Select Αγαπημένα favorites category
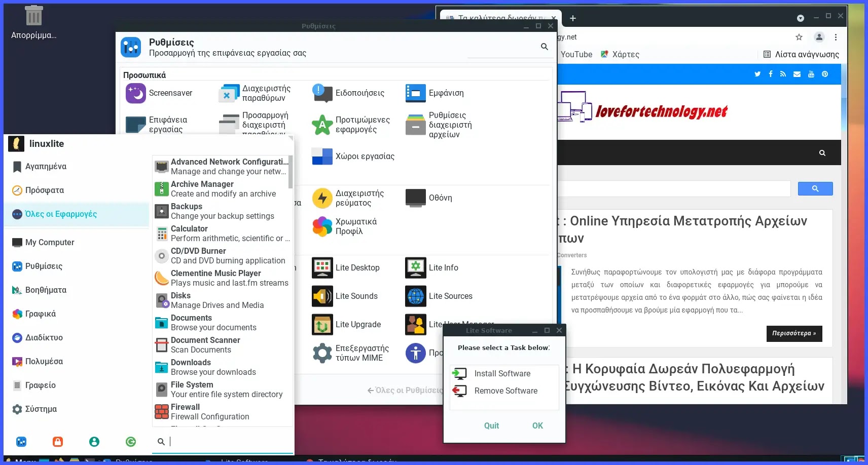The width and height of the screenshot is (868, 465). point(76,167)
